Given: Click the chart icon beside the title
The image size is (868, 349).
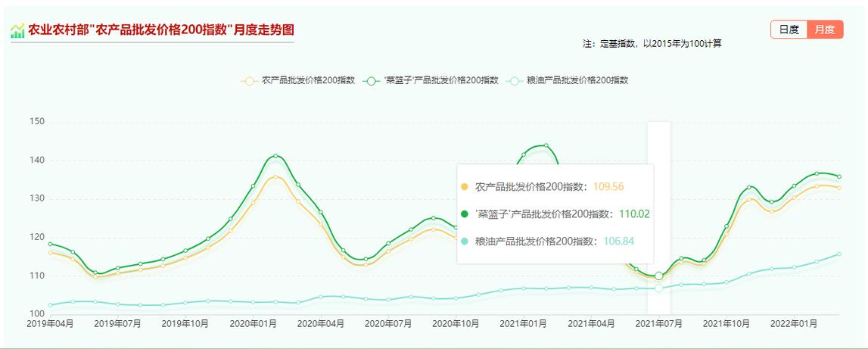Looking at the screenshot, I should pyautogui.click(x=17, y=30).
